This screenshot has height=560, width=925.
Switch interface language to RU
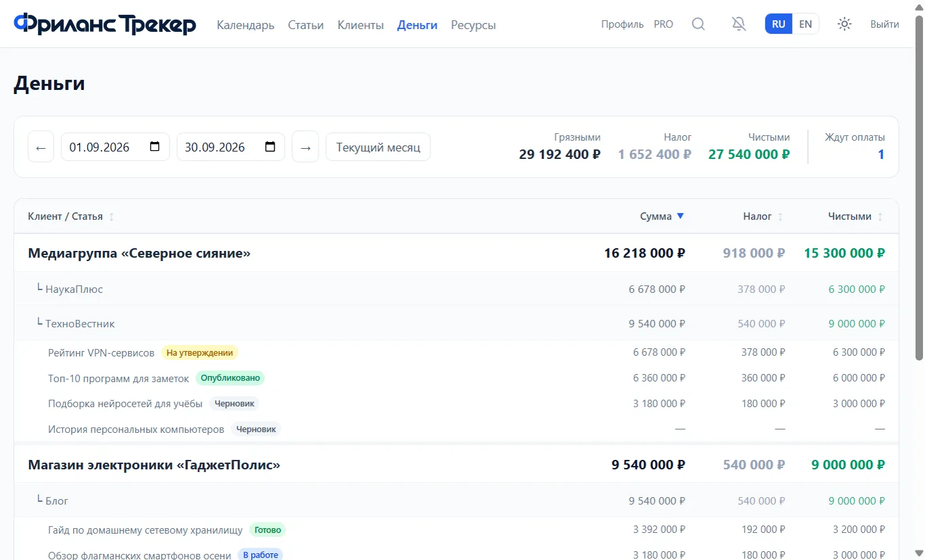click(779, 24)
